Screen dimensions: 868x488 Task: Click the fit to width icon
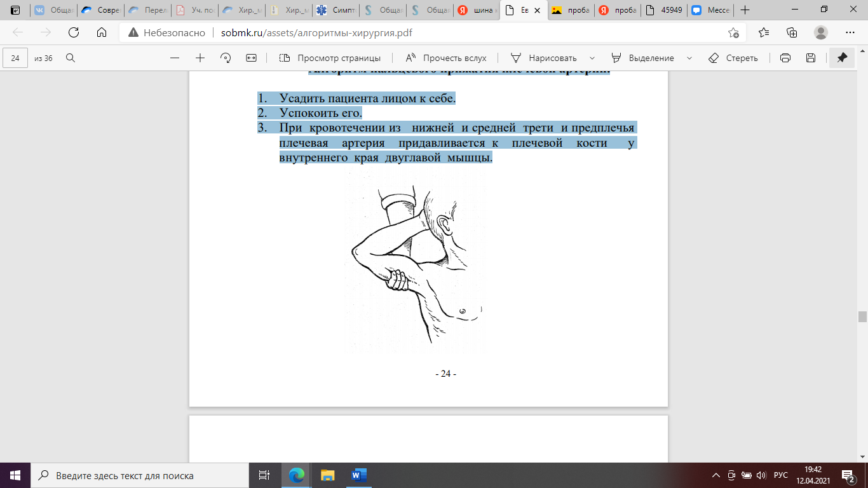point(251,58)
